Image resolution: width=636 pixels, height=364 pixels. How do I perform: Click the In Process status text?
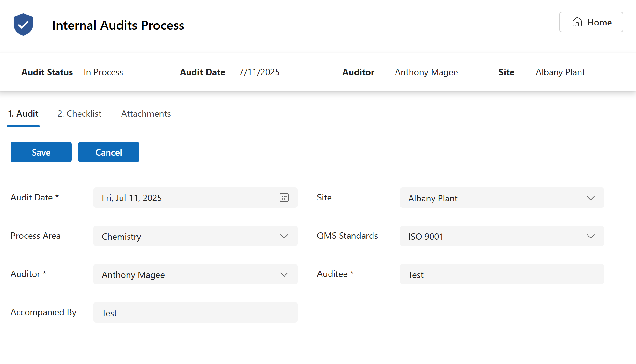[103, 72]
